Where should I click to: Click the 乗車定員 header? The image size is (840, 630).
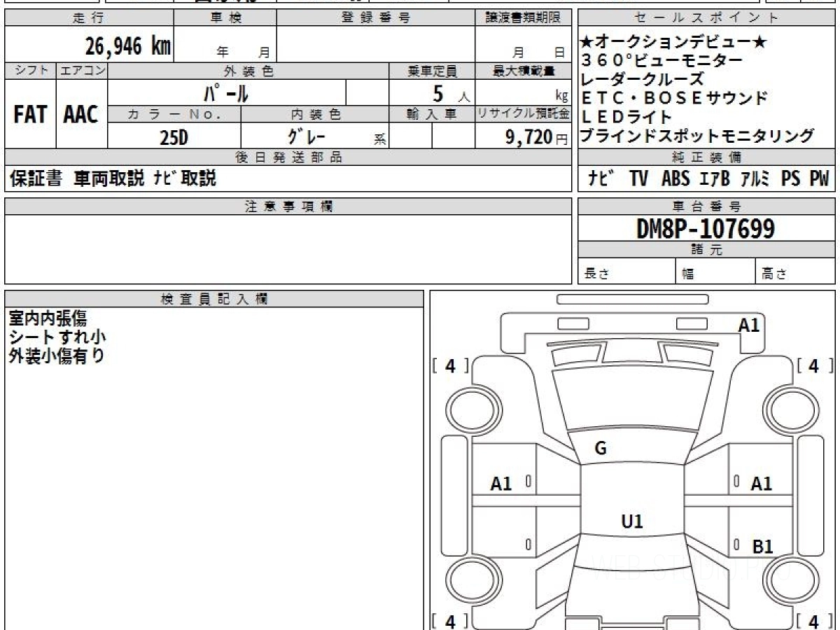coord(432,71)
